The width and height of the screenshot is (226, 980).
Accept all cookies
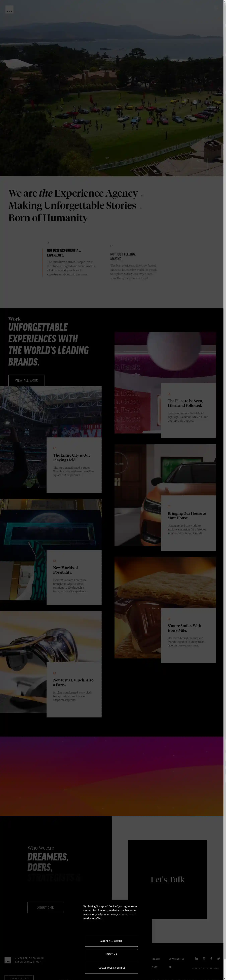pos(111,941)
